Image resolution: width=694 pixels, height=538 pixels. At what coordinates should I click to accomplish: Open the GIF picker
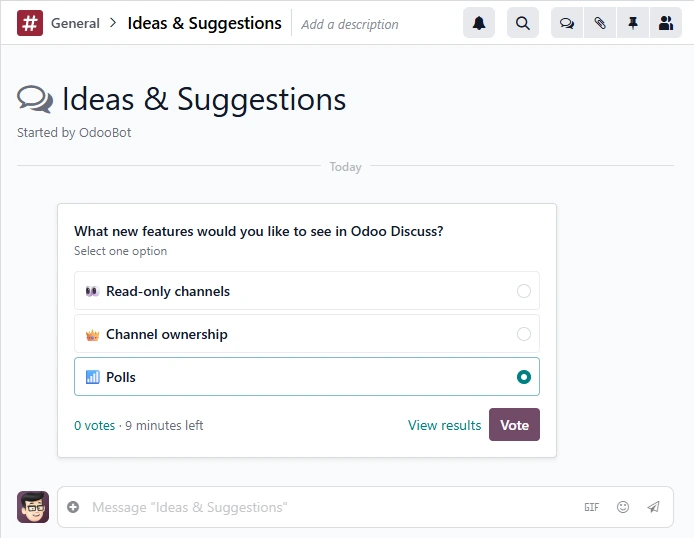[x=591, y=507]
